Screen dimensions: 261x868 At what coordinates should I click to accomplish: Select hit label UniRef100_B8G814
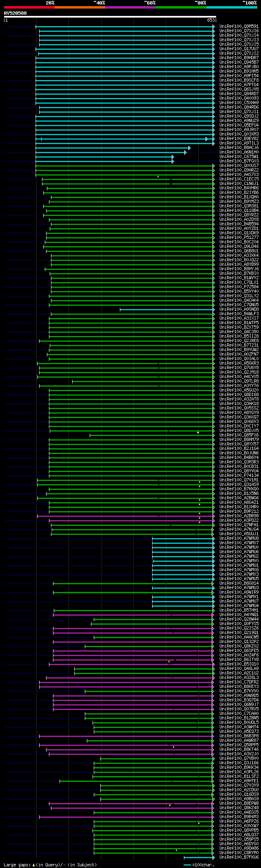(239, 583)
